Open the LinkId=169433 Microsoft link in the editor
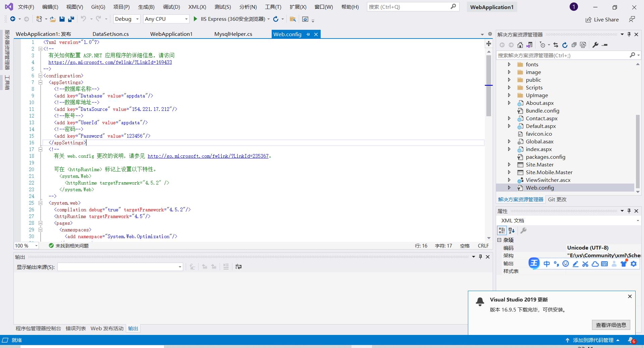The height and width of the screenshot is (348, 644). [x=110, y=62]
